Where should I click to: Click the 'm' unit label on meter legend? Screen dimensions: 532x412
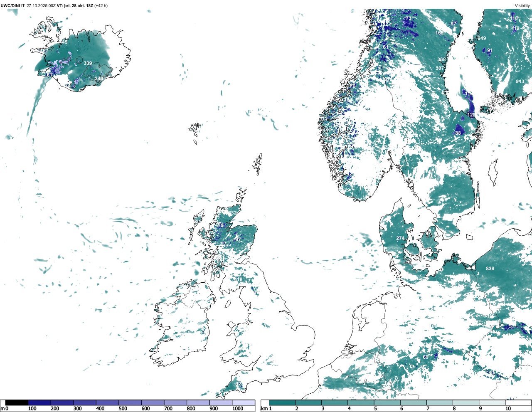2,409
